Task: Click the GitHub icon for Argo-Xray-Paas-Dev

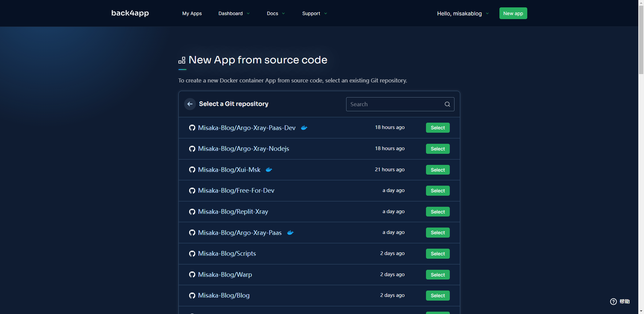Action: pos(192,128)
